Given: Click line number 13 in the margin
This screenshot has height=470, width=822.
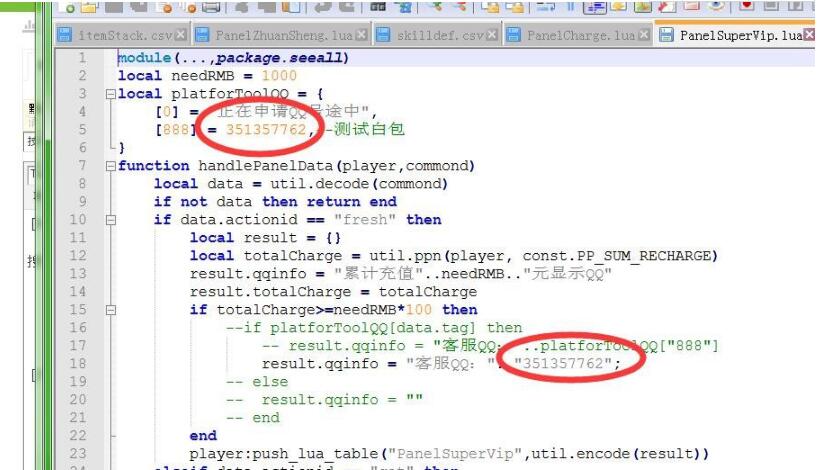Looking at the screenshot, I should [79, 274].
